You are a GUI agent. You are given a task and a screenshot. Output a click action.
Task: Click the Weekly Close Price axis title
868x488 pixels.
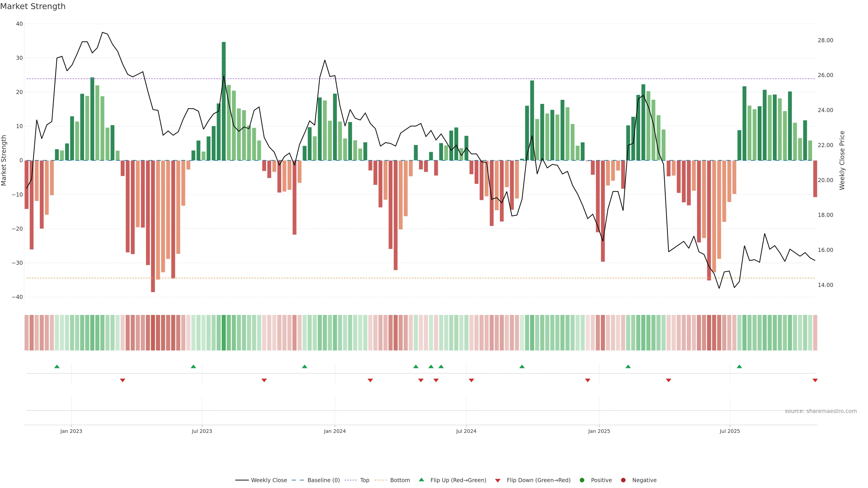(x=842, y=160)
